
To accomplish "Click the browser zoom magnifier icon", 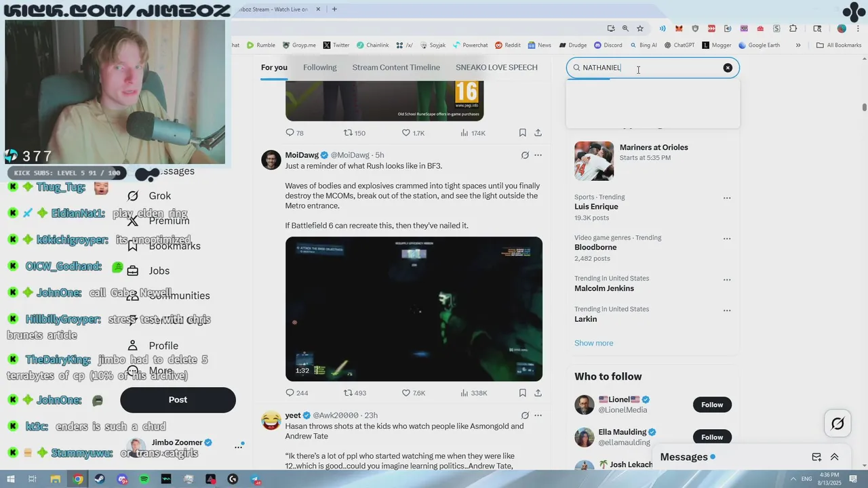I will click(625, 28).
